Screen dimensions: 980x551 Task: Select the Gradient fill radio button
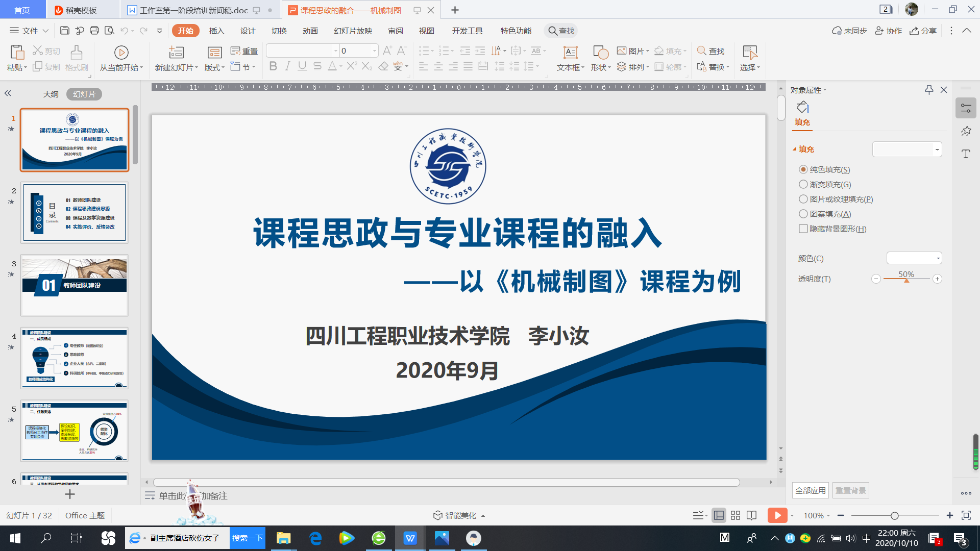(x=803, y=184)
